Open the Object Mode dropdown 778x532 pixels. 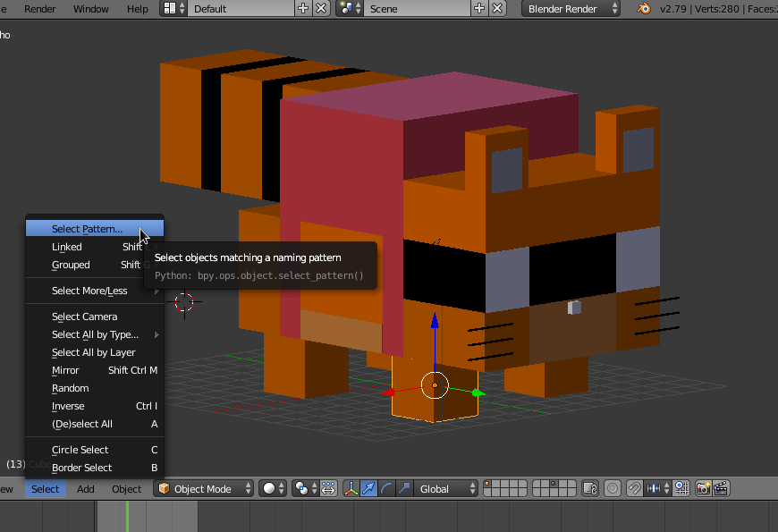203,488
